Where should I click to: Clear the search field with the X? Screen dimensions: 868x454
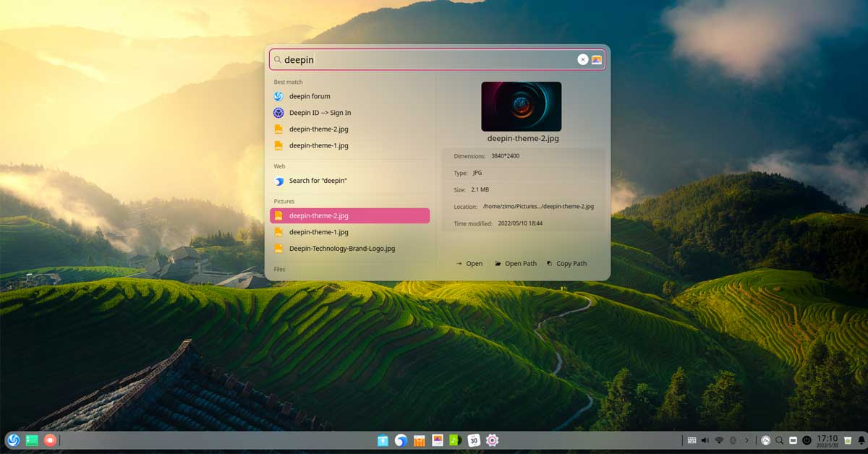click(583, 59)
